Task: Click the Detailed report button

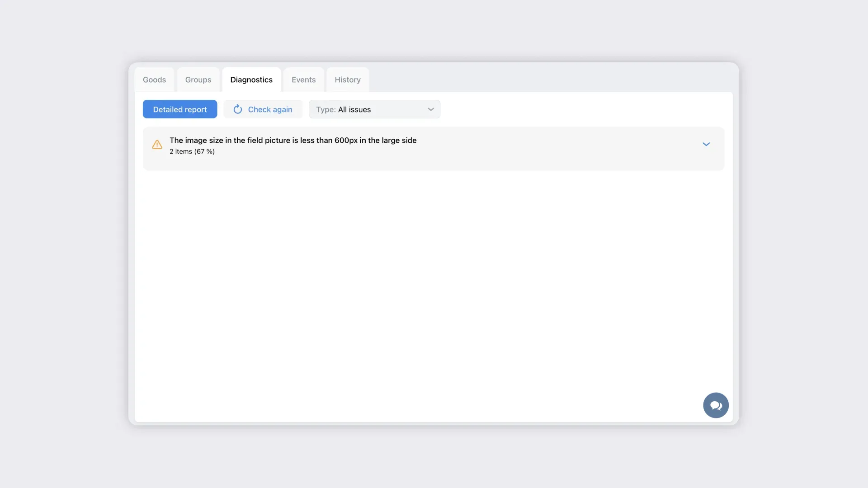Action: pyautogui.click(x=180, y=109)
